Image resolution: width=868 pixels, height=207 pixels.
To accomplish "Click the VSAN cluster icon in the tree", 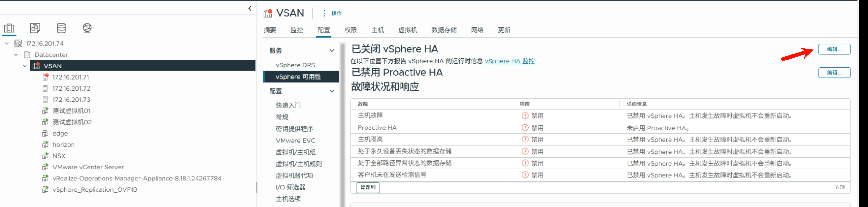I will 36,65.
